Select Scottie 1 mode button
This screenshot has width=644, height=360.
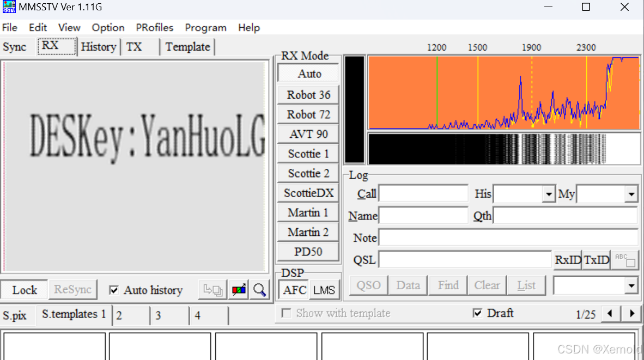pyautogui.click(x=308, y=154)
